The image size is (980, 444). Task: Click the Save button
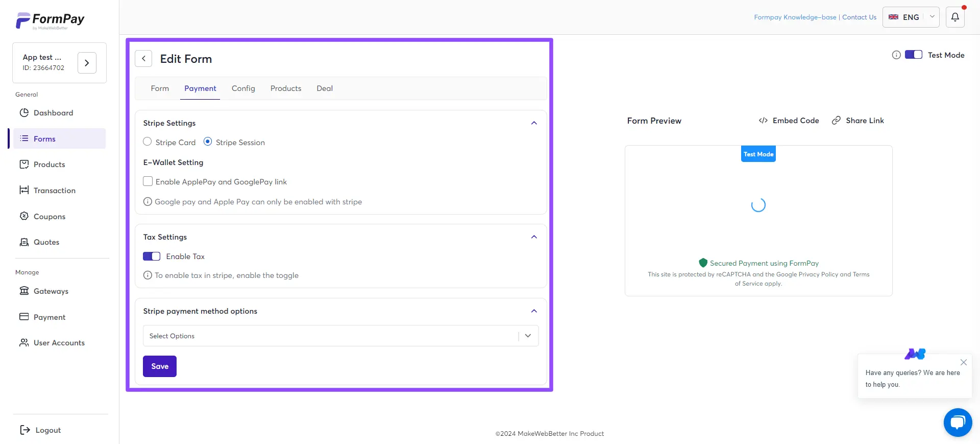[160, 366]
